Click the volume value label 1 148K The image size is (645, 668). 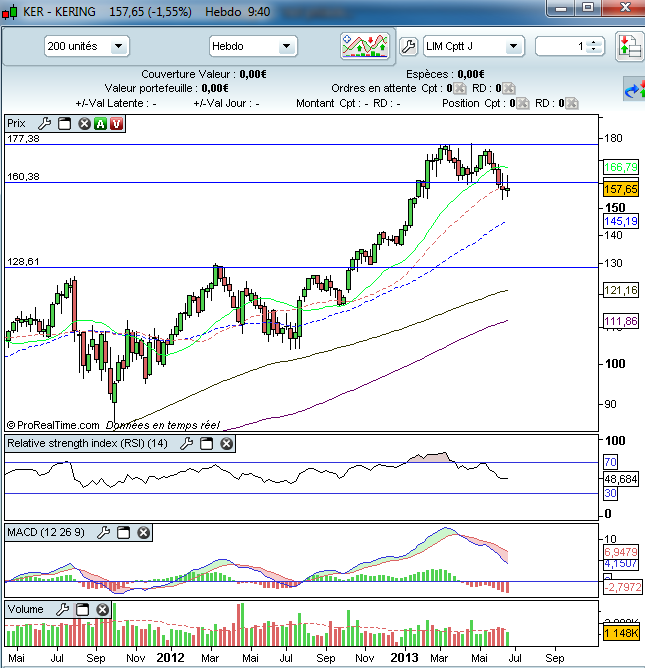pos(621,633)
